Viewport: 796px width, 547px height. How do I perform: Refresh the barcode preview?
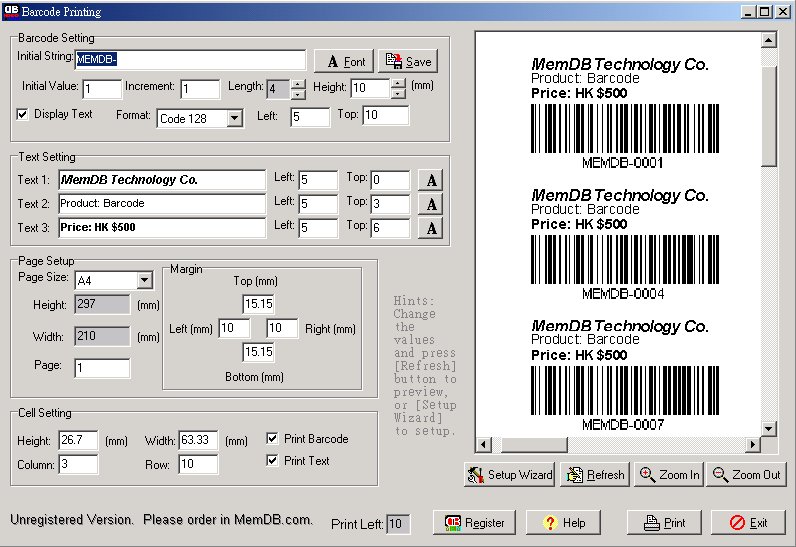point(595,474)
